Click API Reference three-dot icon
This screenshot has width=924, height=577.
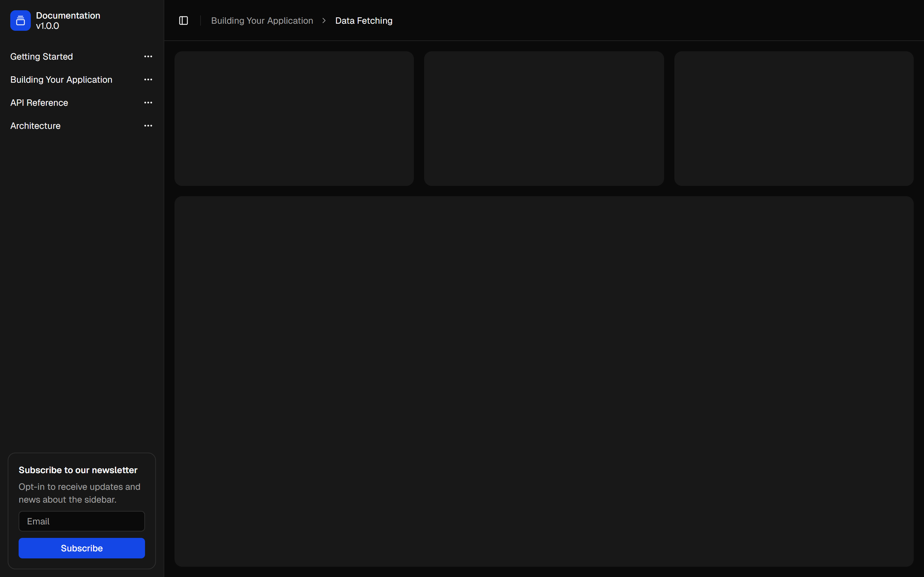pos(148,103)
